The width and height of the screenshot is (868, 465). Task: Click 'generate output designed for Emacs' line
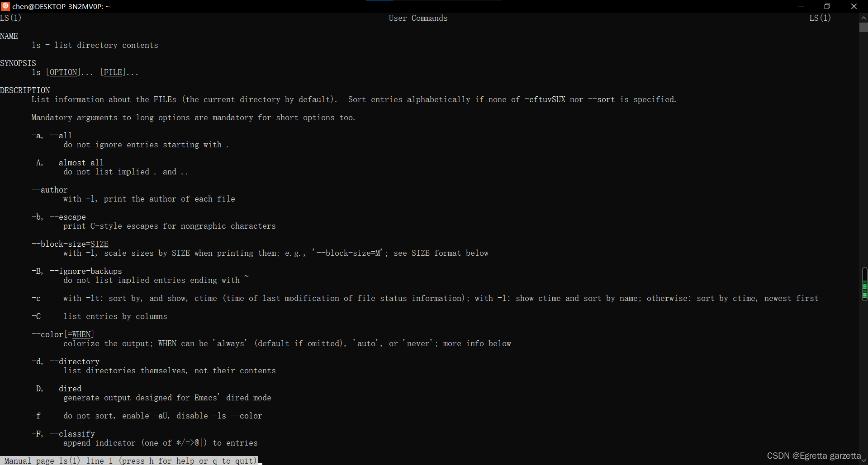[167, 398]
